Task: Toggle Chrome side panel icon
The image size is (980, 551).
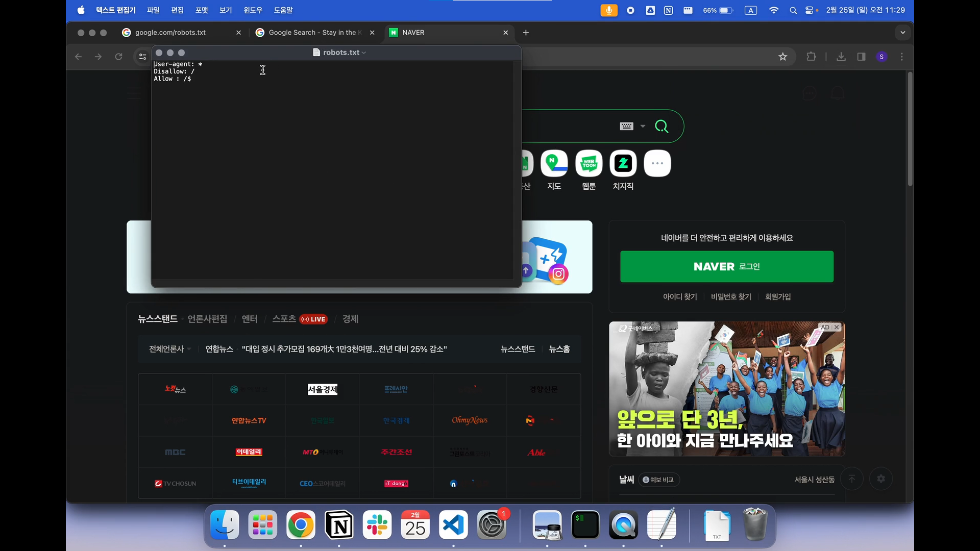Action: click(x=862, y=57)
